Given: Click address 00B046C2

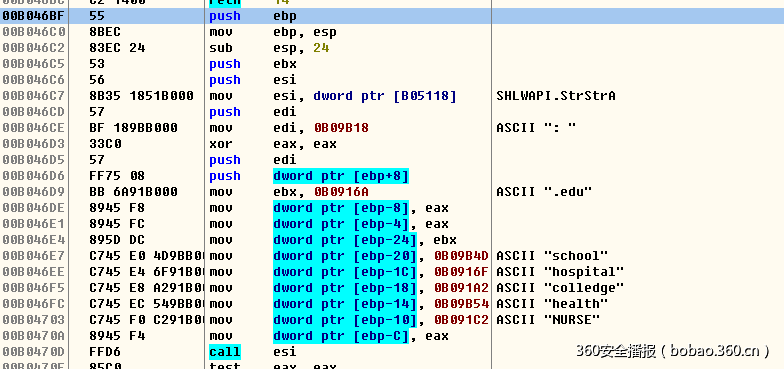Looking at the screenshot, I should (34, 48).
